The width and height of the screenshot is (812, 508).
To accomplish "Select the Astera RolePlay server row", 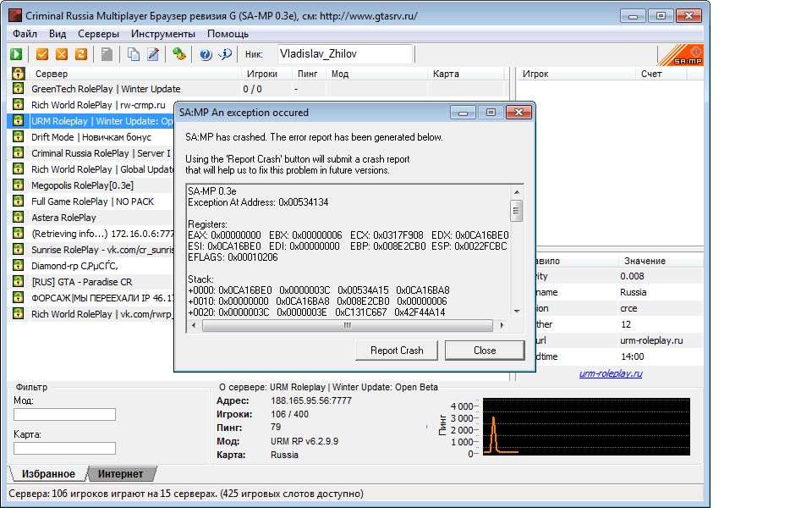I will 91,218.
